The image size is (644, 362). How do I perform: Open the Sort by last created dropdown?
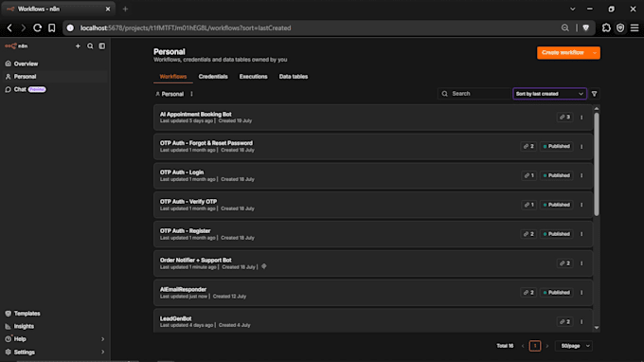pos(549,94)
